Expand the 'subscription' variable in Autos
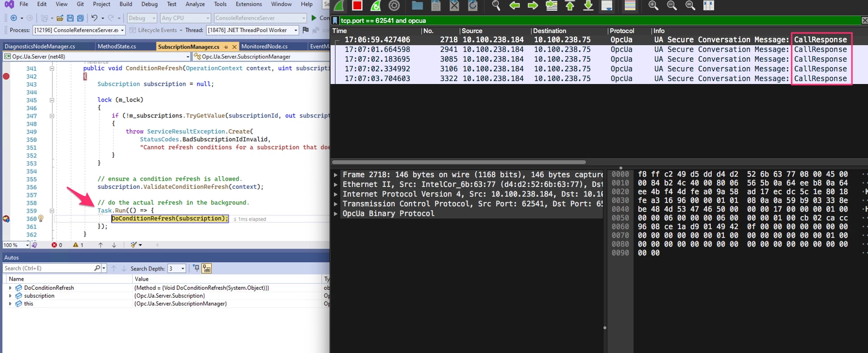Screen dimensions: 868x353 [x=10, y=296]
